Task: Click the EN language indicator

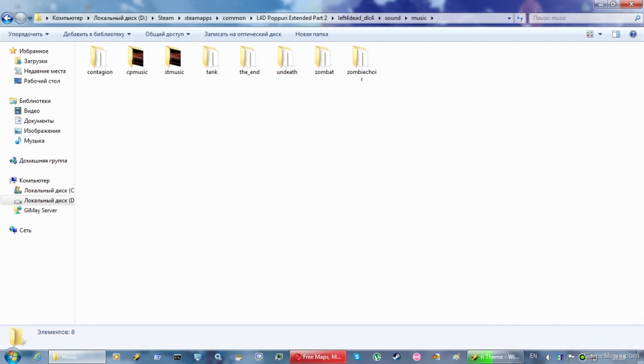Action: click(x=533, y=356)
